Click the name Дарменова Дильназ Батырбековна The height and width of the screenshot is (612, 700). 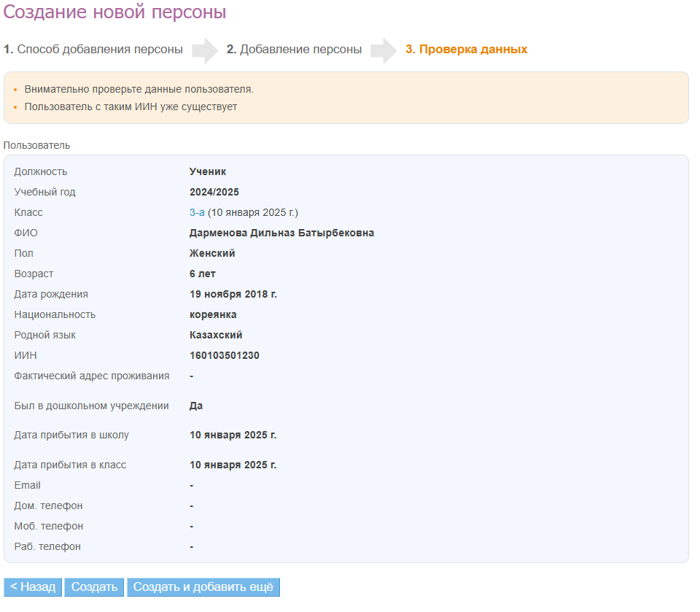click(x=281, y=233)
